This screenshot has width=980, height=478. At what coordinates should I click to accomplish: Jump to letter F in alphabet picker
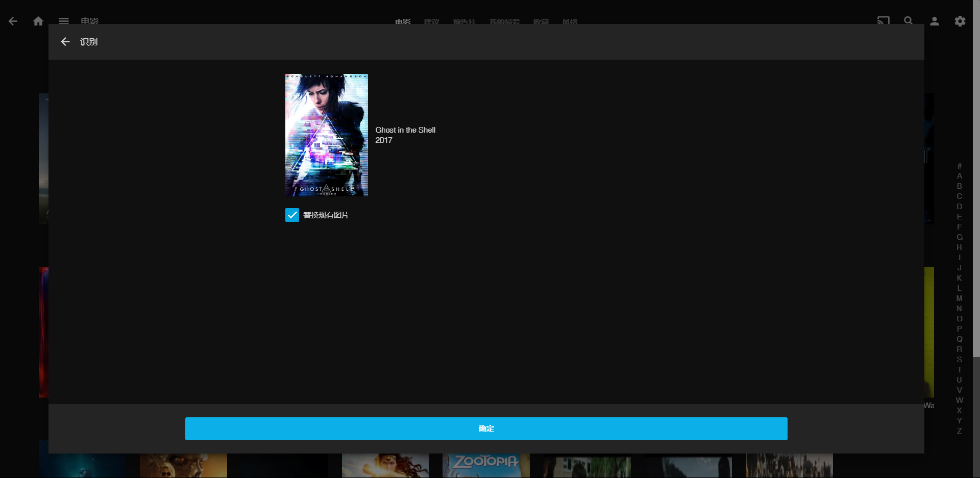pos(960,227)
